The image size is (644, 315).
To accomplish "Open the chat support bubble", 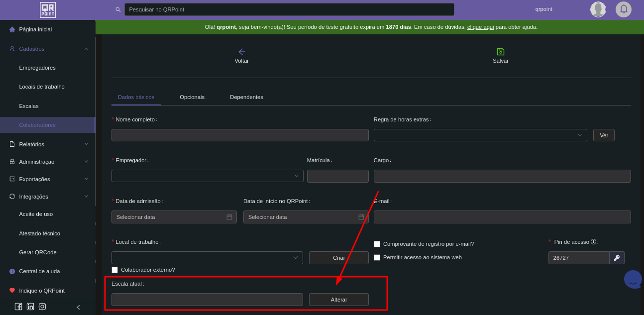I will point(633,279).
